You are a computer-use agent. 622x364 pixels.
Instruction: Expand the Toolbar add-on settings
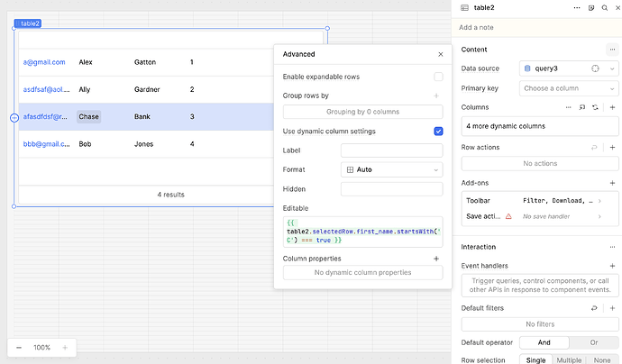point(539,201)
